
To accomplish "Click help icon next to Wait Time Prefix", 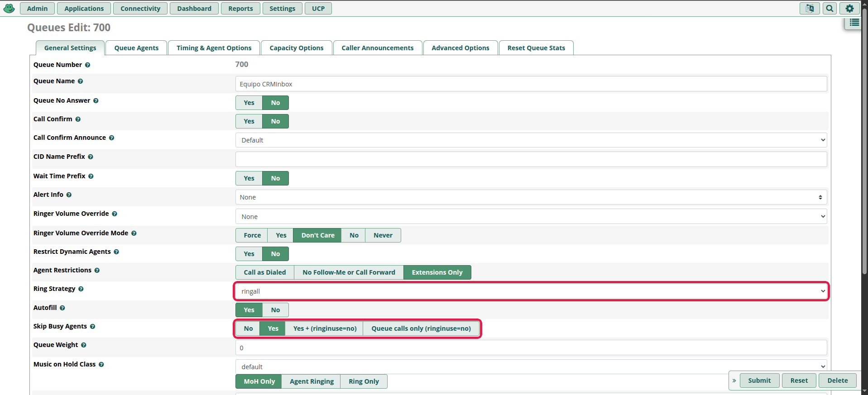I will click(91, 176).
